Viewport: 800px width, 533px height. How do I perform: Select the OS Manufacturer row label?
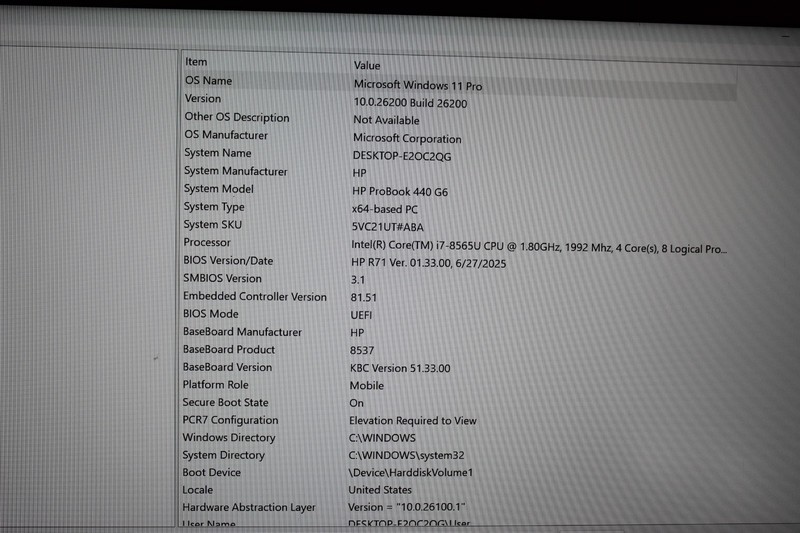pos(226,135)
